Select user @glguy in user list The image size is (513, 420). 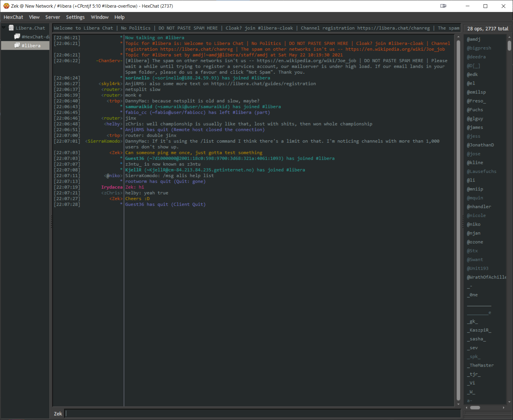tap(484, 119)
